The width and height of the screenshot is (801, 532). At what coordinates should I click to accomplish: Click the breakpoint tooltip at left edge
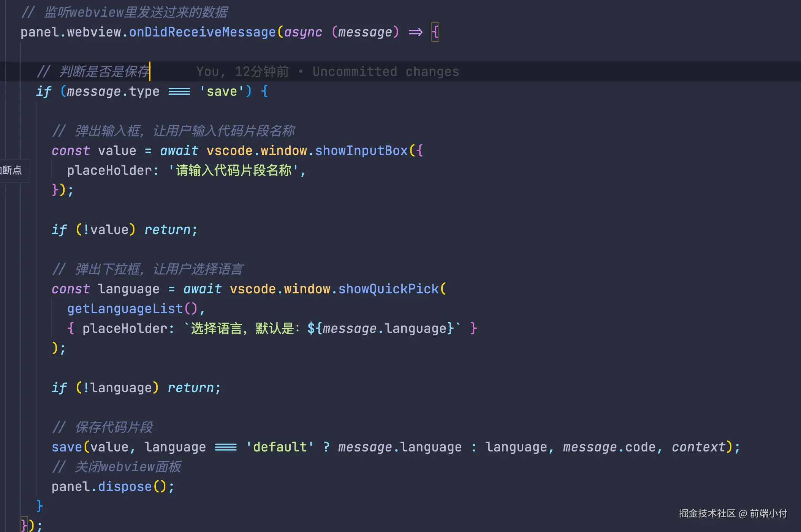click(x=12, y=170)
